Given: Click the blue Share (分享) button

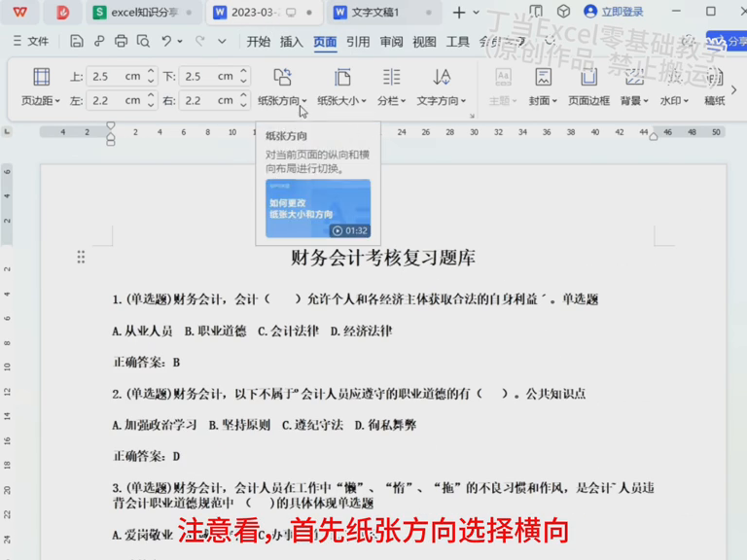Looking at the screenshot, I should pyautogui.click(x=727, y=42).
